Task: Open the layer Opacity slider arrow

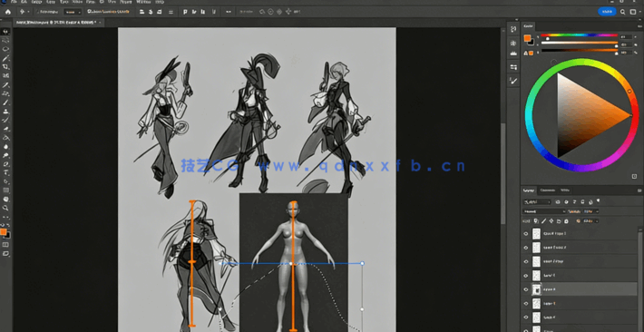Action: 597,211
